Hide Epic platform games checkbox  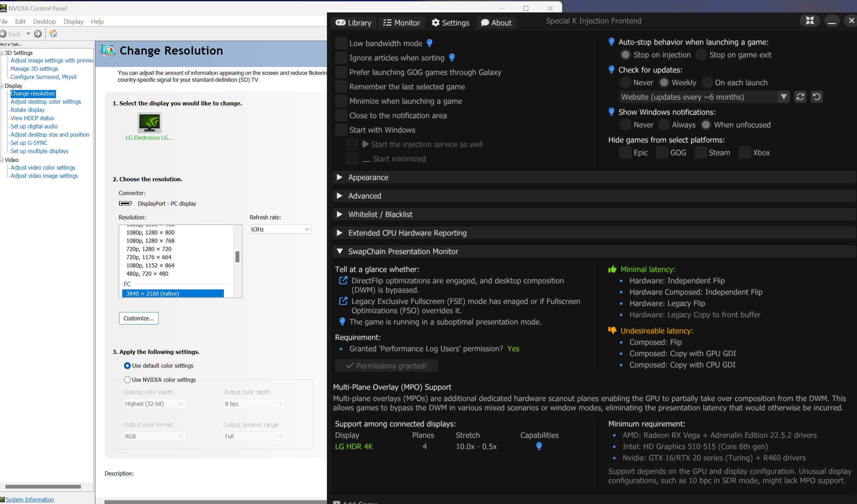point(626,152)
